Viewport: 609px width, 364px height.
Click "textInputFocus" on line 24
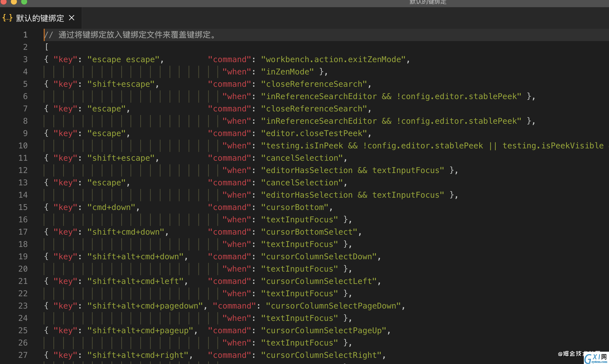299,318
